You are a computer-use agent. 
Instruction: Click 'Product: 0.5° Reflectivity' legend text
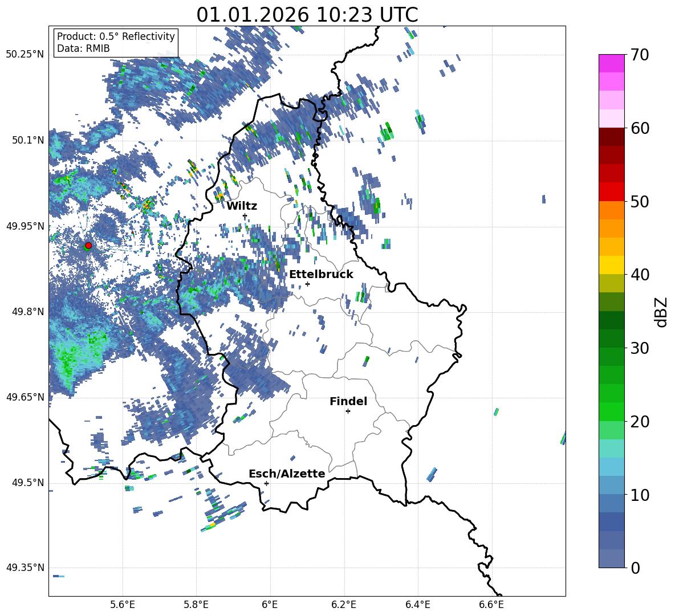coord(116,36)
